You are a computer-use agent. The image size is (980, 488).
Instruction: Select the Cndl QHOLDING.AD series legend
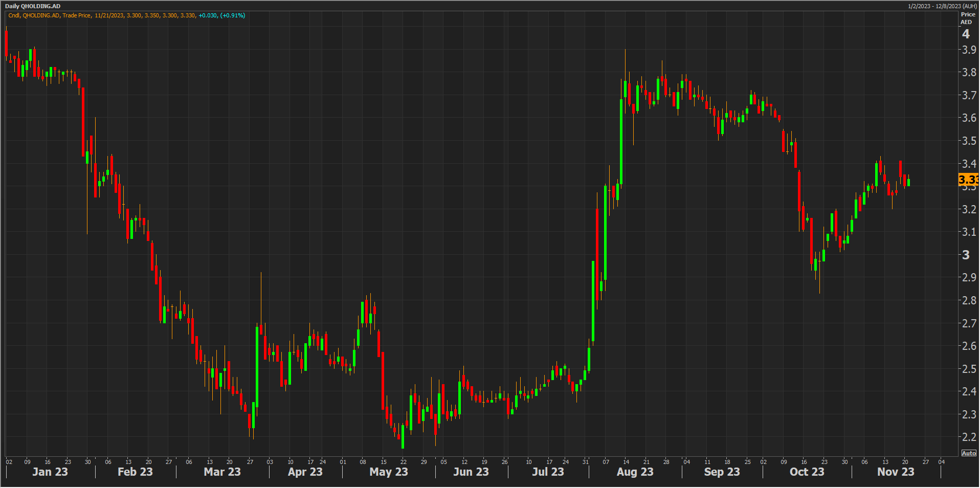point(126,15)
